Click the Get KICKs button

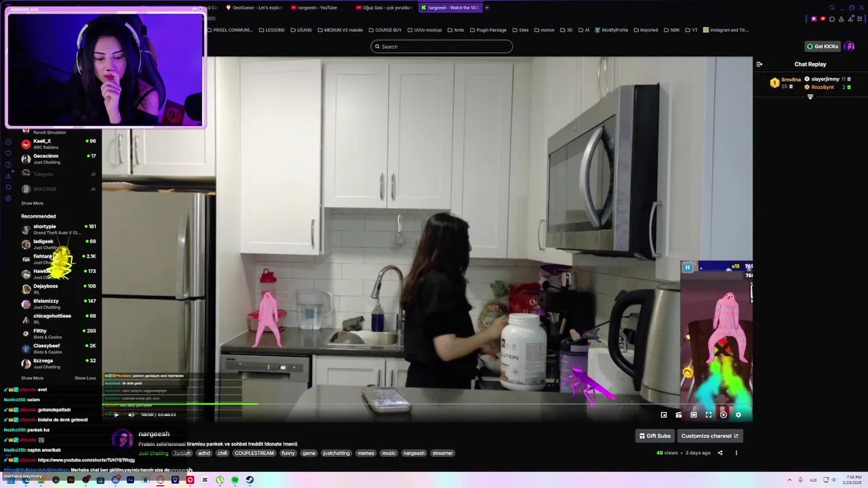pos(823,46)
